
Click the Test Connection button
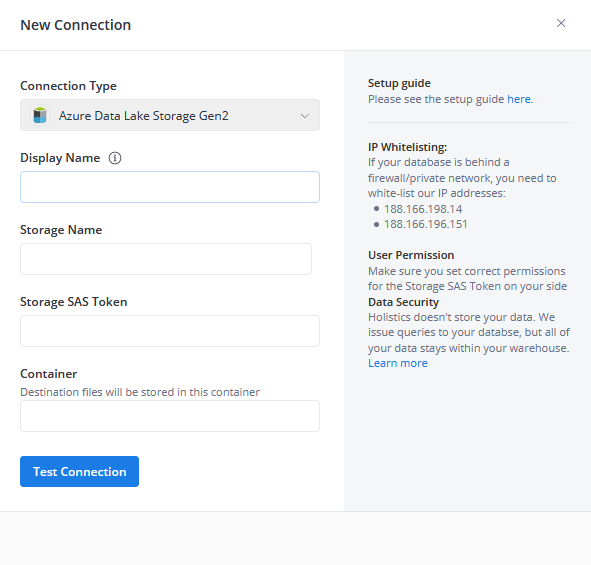click(80, 472)
